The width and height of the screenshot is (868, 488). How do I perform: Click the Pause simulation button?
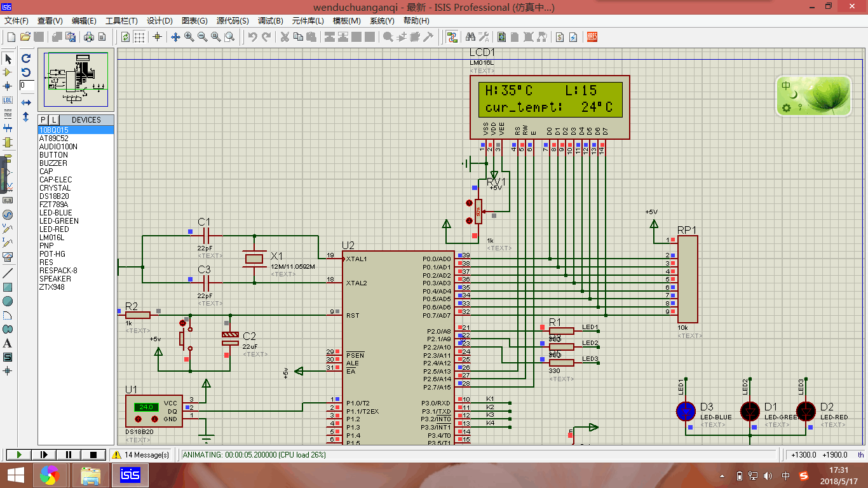pyautogui.click(x=69, y=454)
